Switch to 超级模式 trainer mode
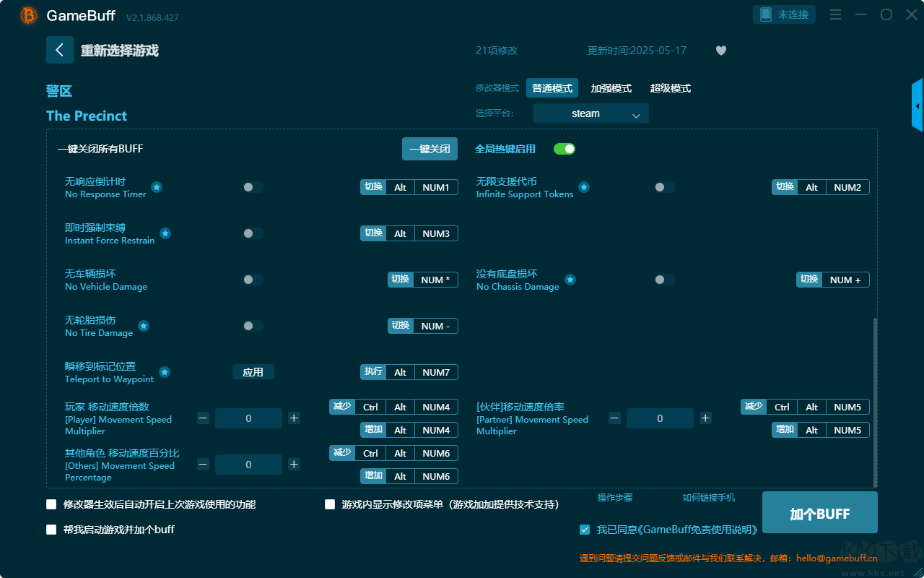Screen dimensions: 924x578 click(671, 88)
